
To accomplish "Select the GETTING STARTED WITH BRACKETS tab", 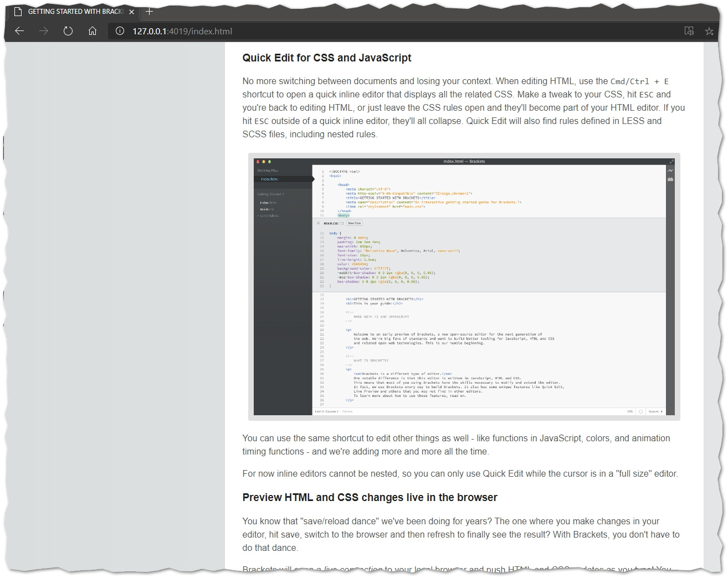I will click(74, 12).
